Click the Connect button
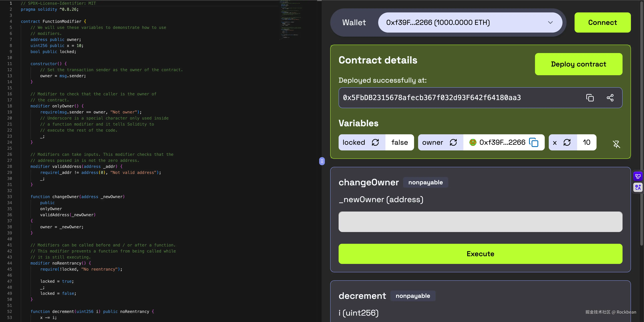 click(602, 22)
